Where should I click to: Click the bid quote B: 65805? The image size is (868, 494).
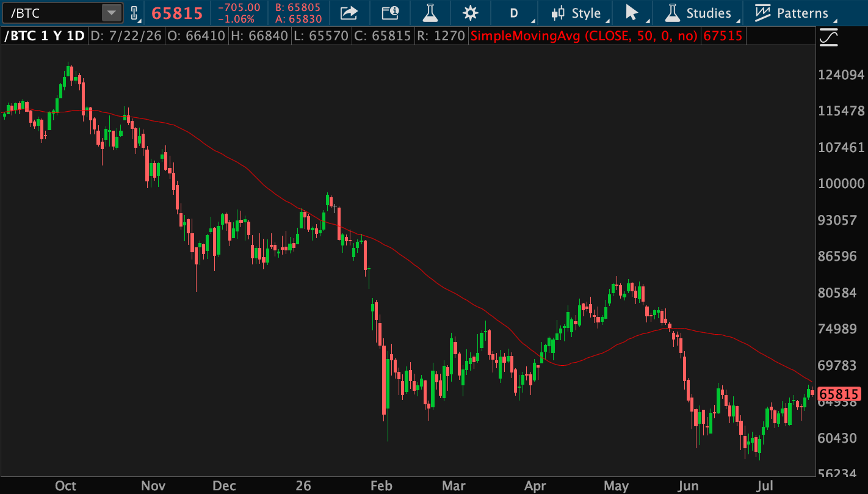(298, 7)
